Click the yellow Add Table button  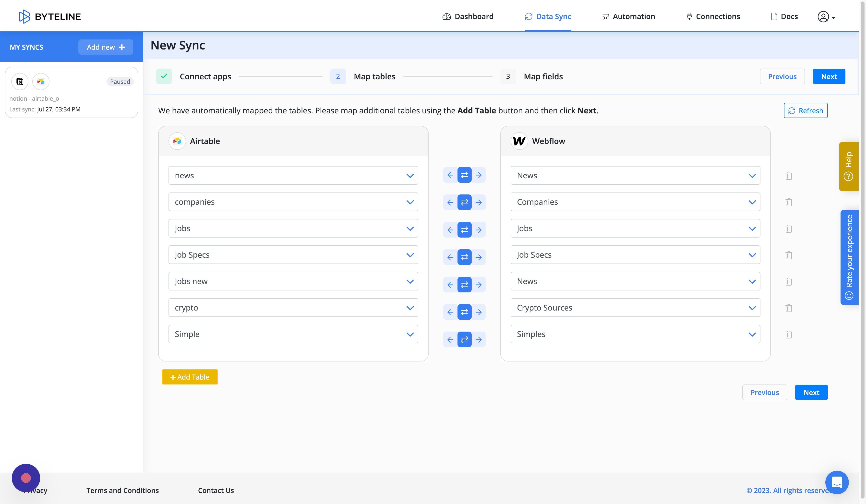pos(190,377)
